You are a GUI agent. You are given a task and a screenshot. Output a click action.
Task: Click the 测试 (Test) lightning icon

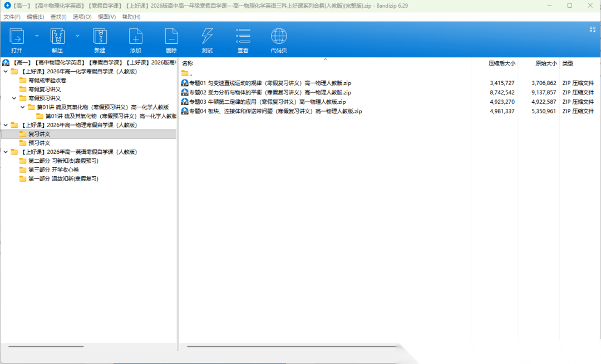click(x=207, y=37)
